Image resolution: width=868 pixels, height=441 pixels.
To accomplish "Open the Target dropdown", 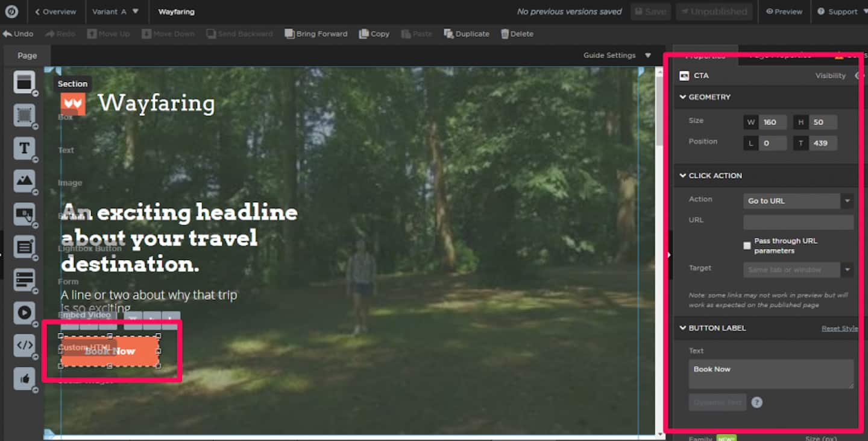I will pos(798,270).
